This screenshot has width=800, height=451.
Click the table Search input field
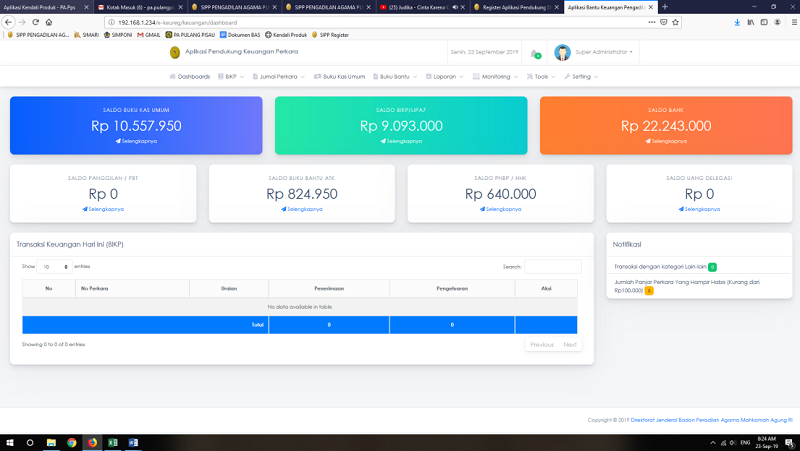pos(552,267)
